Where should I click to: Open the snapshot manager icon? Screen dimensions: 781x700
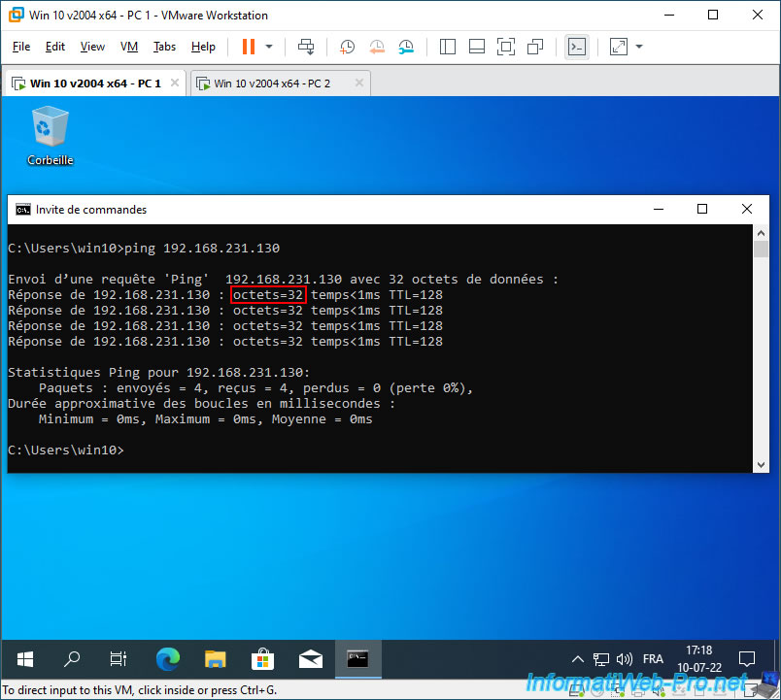[406, 47]
